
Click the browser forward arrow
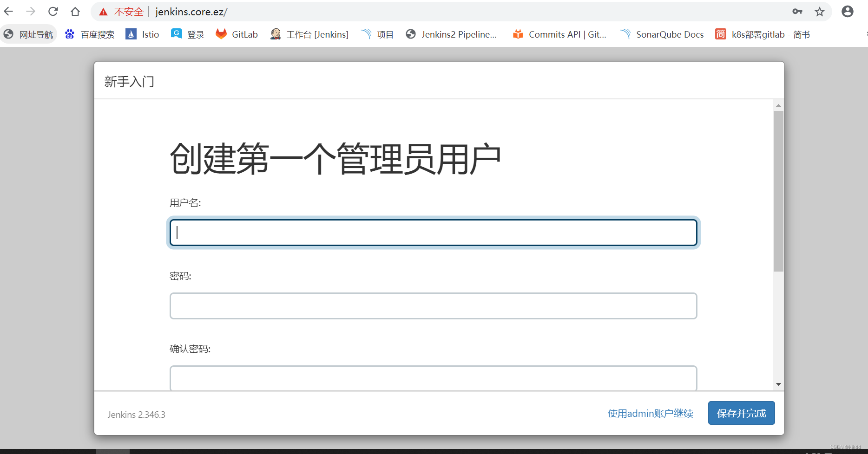pyautogui.click(x=31, y=12)
